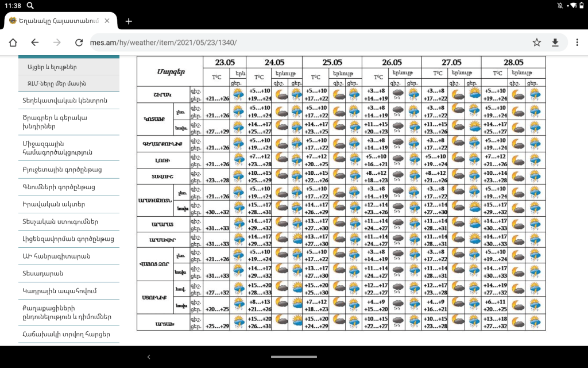Tap the search icon in the status bar
This screenshot has height=368, width=588.
pos(30,5)
